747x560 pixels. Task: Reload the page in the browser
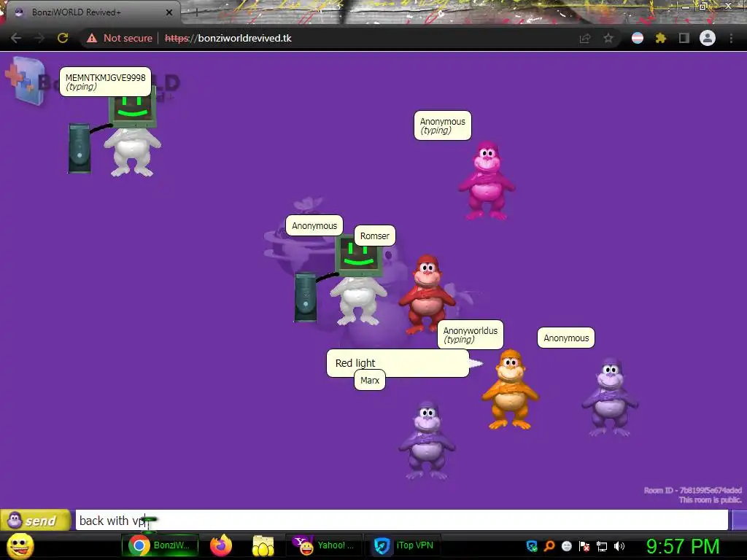[63, 38]
